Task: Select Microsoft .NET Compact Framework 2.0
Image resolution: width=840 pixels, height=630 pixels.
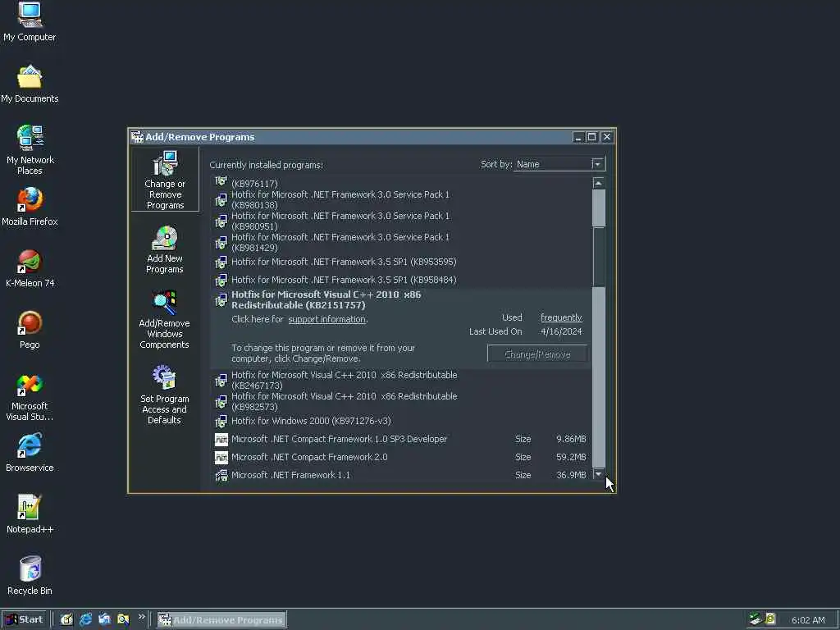Action: tap(399, 458)
